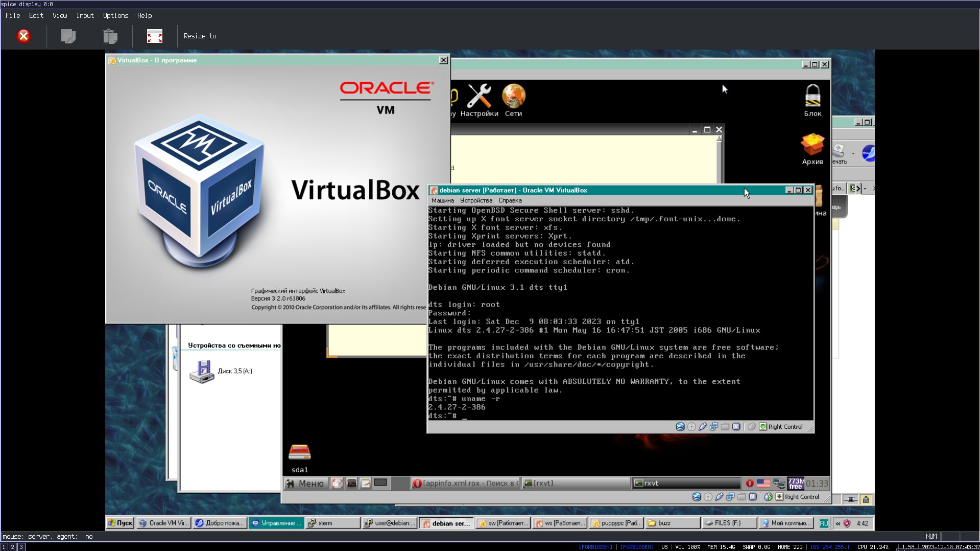Click virtualization chip indicator in debian server status bar

[736, 427]
